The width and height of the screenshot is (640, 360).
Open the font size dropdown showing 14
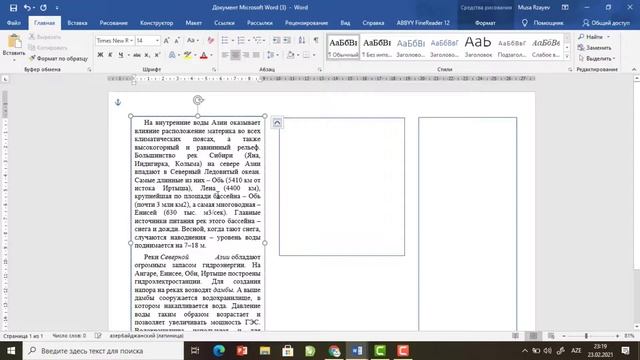tap(157, 40)
